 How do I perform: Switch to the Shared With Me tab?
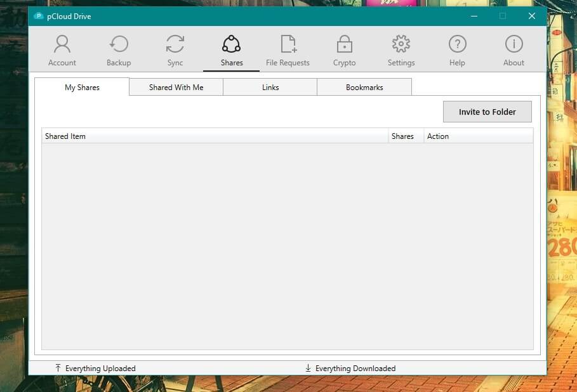coord(176,87)
